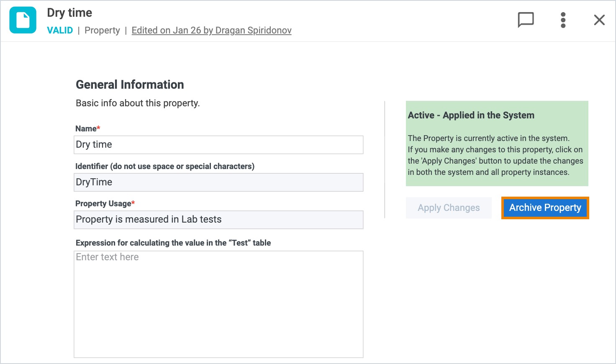Image resolution: width=616 pixels, height=364 pixels.
Task: Focus the Name field containing Dry time
Action: [x=218, y=145]
